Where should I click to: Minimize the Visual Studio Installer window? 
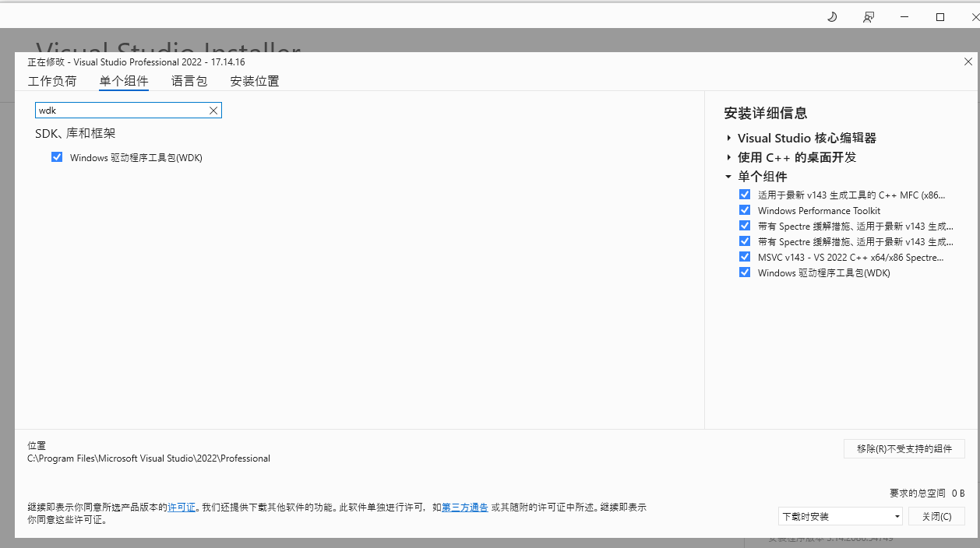pyautogui.click(x=904, y=16)
